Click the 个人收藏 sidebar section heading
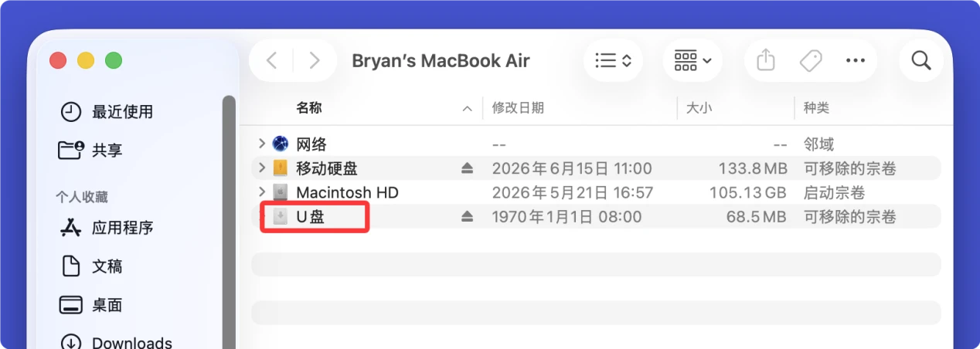The image size is (980, 349). tap(81, 197)
